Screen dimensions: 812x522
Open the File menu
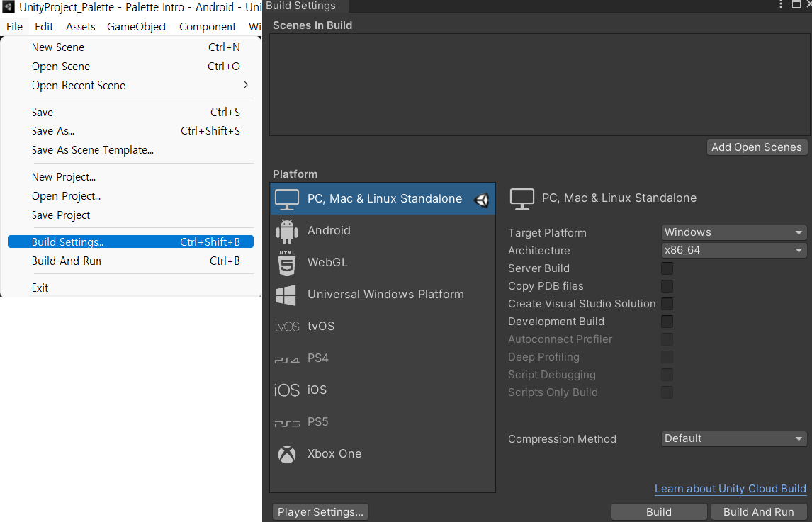pos(14,27)
